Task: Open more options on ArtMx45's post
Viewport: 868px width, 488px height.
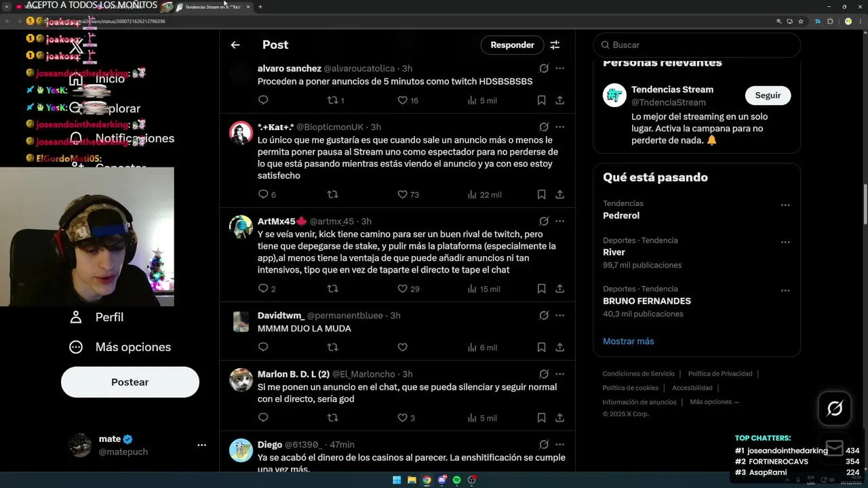Action: 559,221
